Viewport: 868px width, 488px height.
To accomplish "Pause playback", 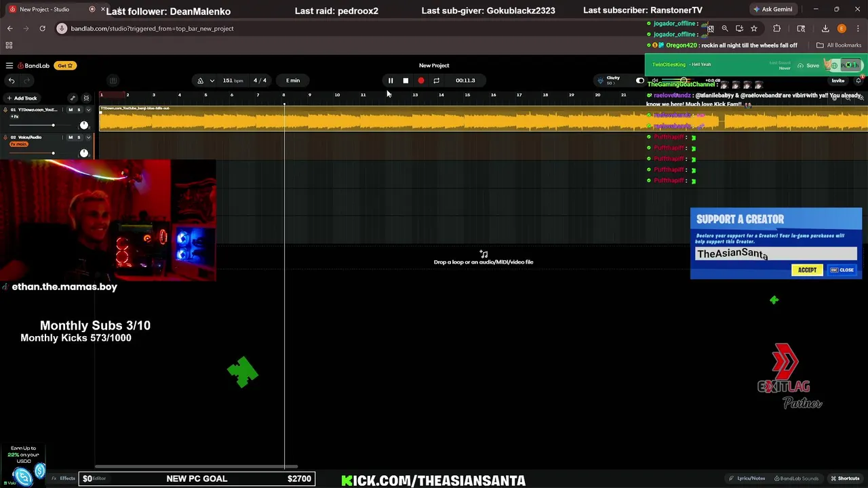I will point(391,81).
